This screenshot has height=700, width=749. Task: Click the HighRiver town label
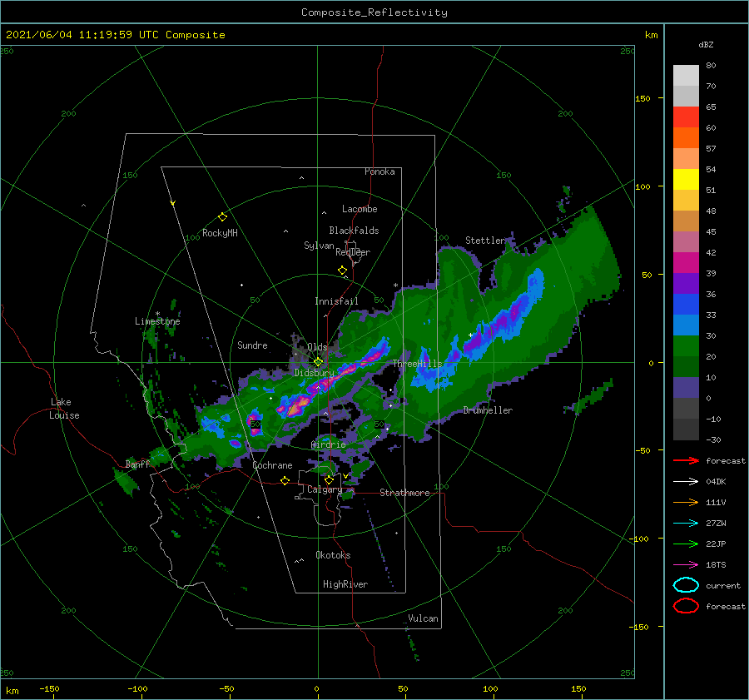345,584
